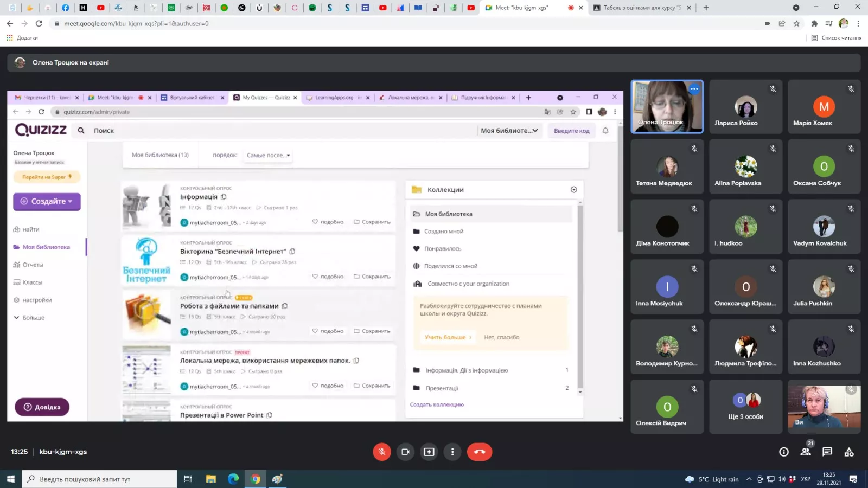Toggle the camera button in Meet
The image size is (868, 488).
click(x=405, y=452)
